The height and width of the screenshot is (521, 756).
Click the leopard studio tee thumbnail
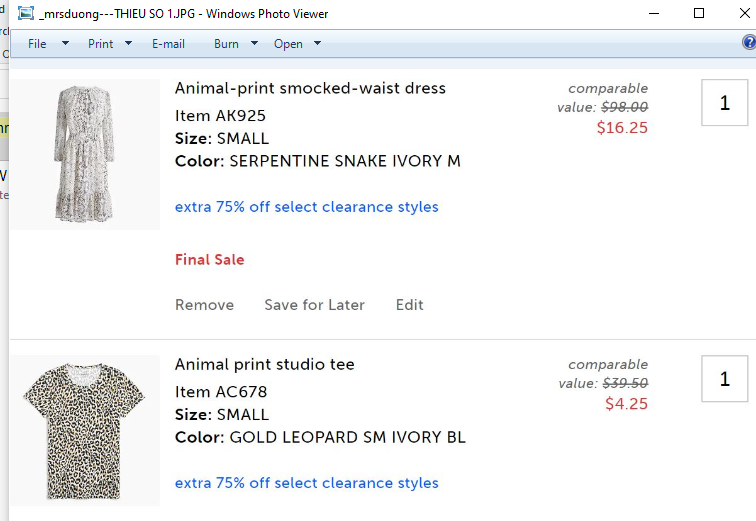(85, 430)
